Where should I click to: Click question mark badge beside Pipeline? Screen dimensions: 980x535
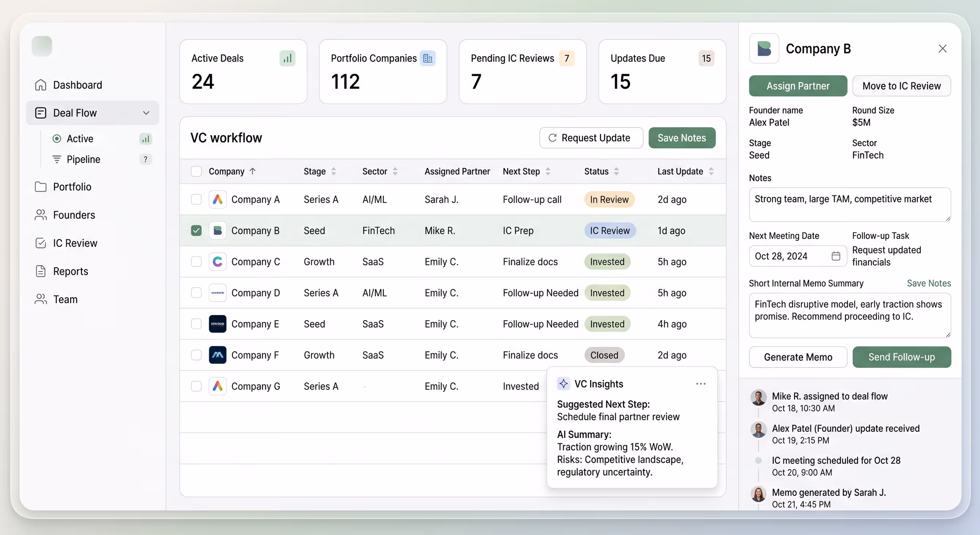coord(145,159)
